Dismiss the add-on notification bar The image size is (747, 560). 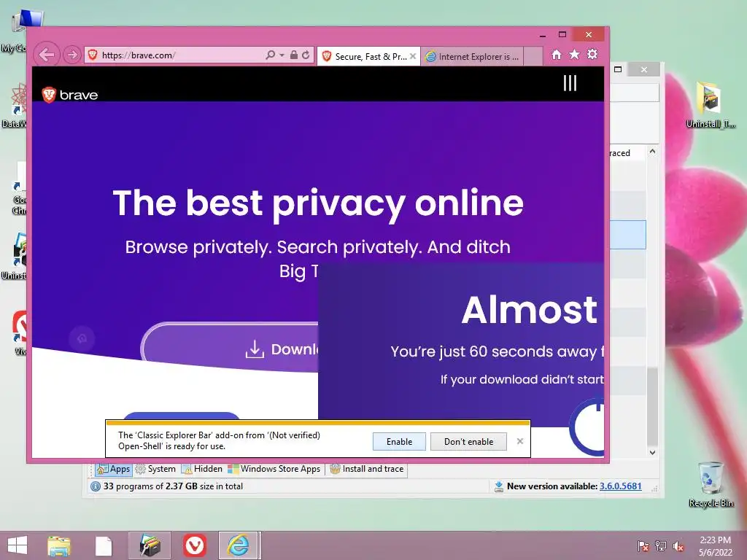point(519,441)
